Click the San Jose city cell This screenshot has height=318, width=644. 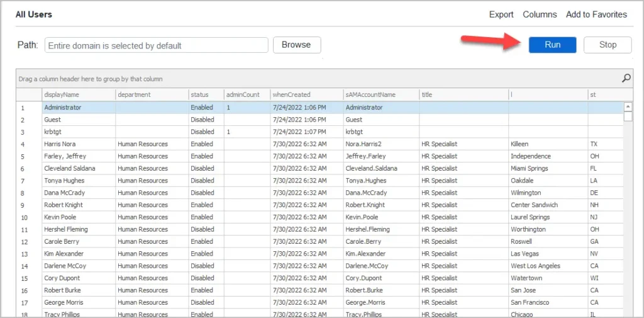(x=548, y=290)
